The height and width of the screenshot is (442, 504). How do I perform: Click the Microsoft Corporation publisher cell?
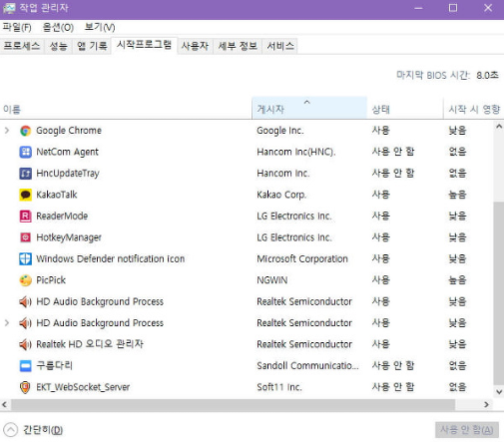(x=302, y=258)
